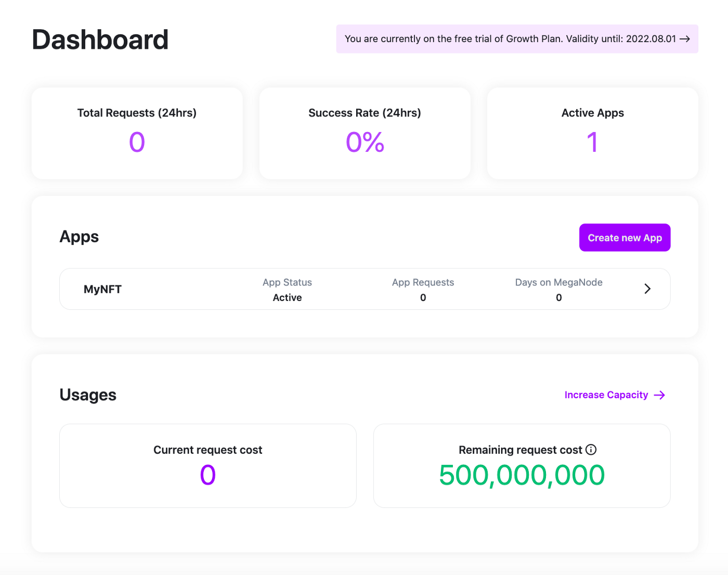Image resolution: width=728 pixels, height=575 pixels.
Task: Open the Increase Capacity link
Action: tap(606, 395)
